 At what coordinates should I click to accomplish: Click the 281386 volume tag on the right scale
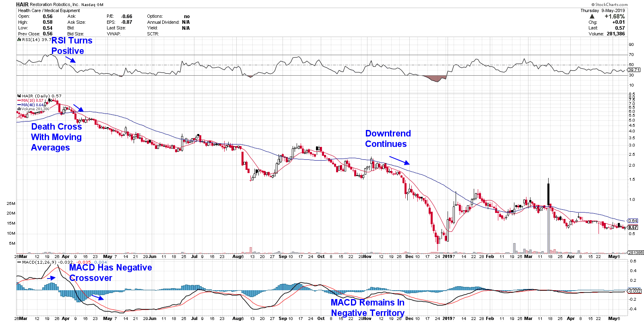pyautogui.click(x=636, y=253)
